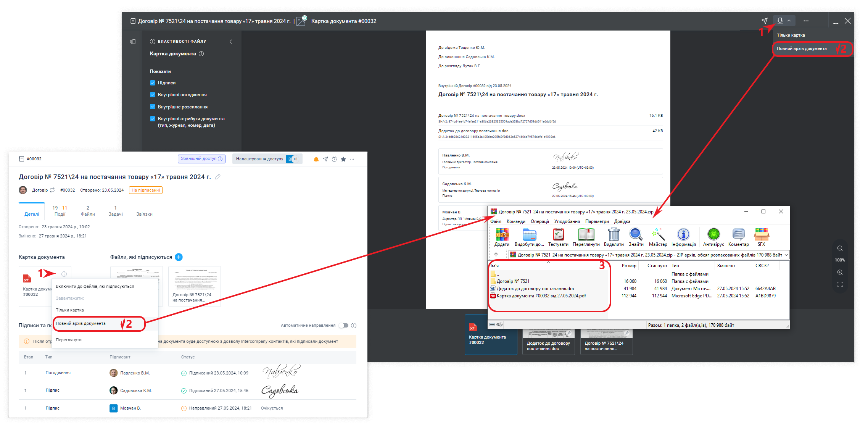The image size is (868, 426).
Task: Expand the download options chevron
Action: [789, 21]
